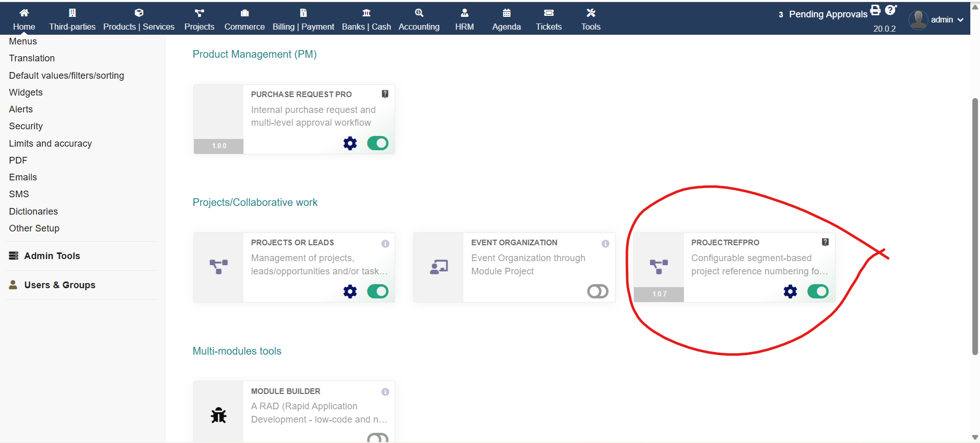Click the page vertical scrollbar thumb
980x443 pixels.
(975, 226)
